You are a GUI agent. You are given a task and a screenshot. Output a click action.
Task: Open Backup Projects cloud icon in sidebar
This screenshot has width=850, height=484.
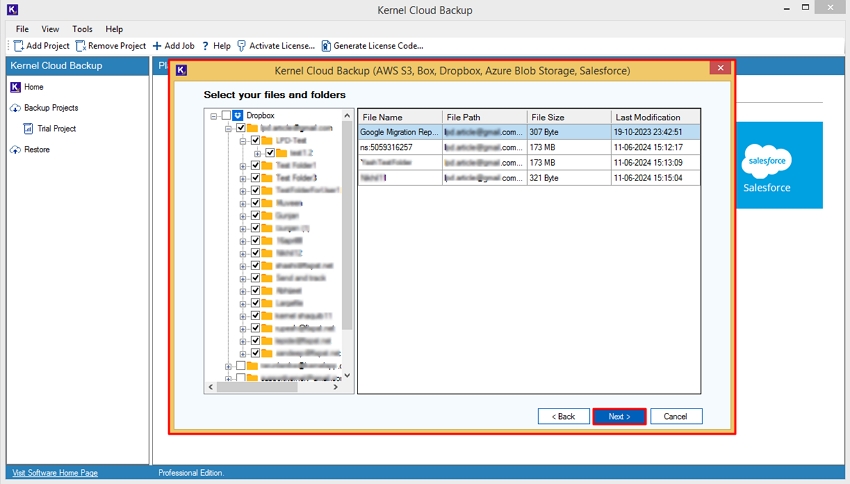click(x=15, y=108)
